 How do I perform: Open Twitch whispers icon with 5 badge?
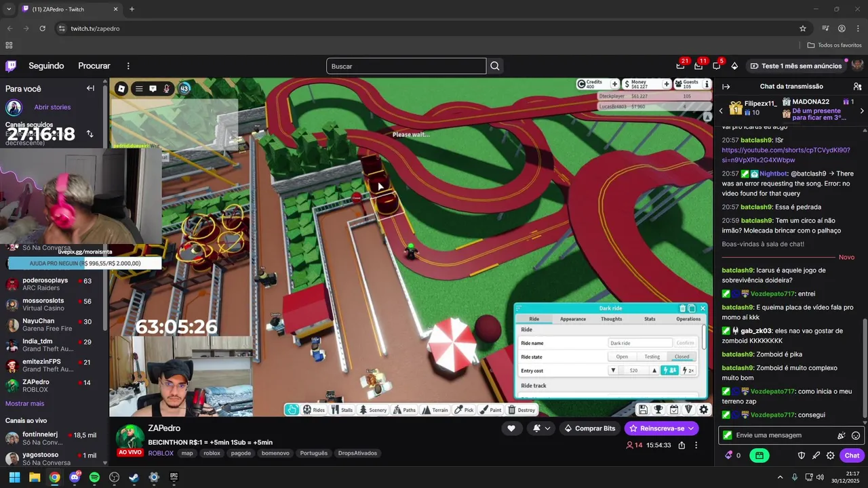tap(717, 66)
